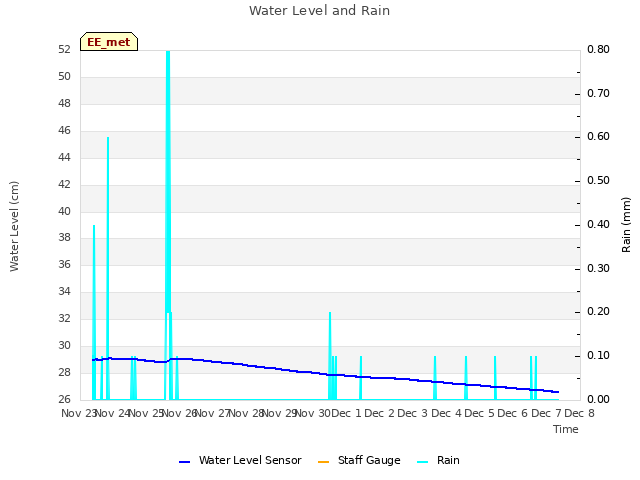The image size is (640, 480).
Task: Click the Water Level (cm) axis title
Action: click(x=14, y=226)
